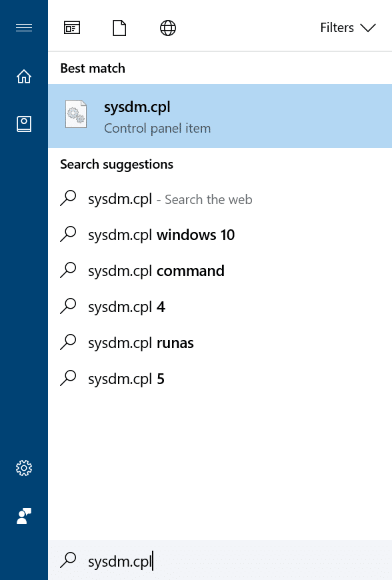
Task: Filter results by Apps icon
Action: 72,28
